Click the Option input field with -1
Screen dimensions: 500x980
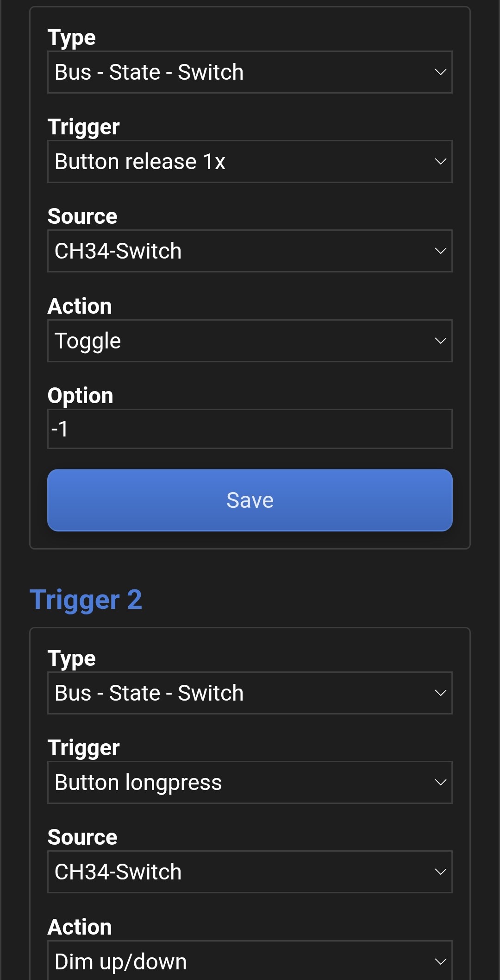coord(250,429)
